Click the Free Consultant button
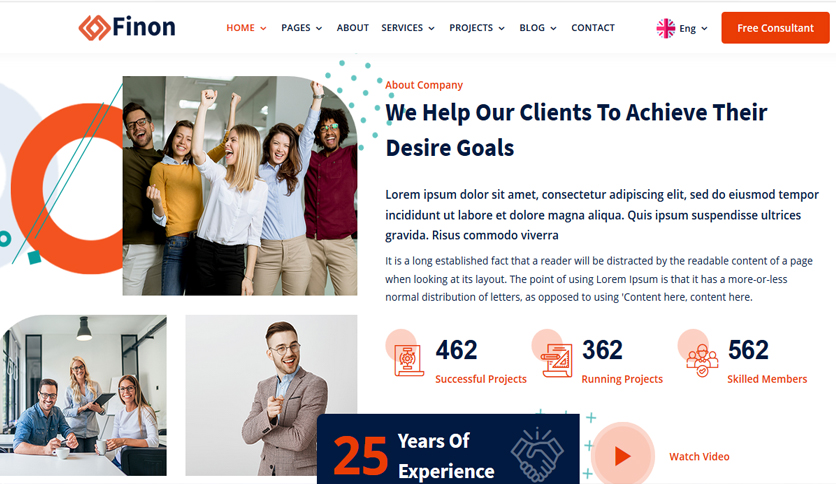This screenshot has width=836, height=484. click(775, 28)
